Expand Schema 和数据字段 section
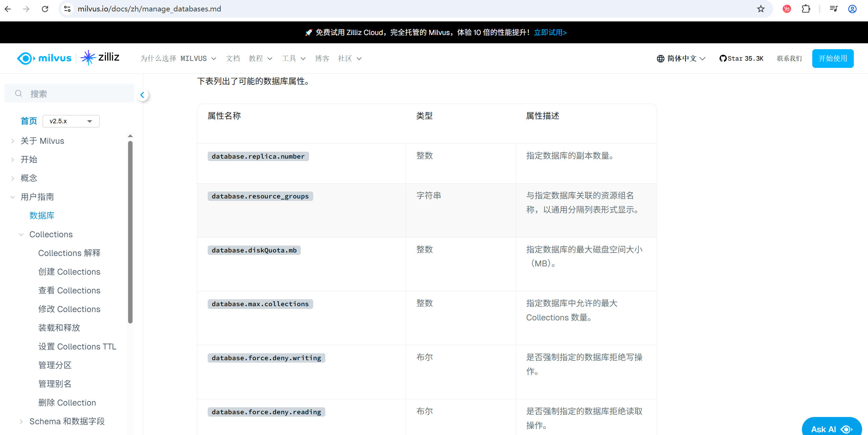The width and height of the screenshot is (868, 435). [21, 421]
